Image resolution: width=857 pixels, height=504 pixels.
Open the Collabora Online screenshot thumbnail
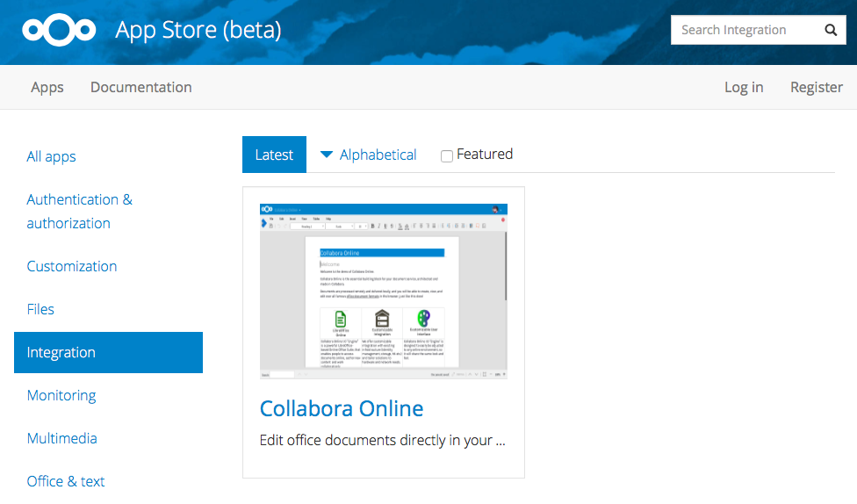click(x=384, y=292)
